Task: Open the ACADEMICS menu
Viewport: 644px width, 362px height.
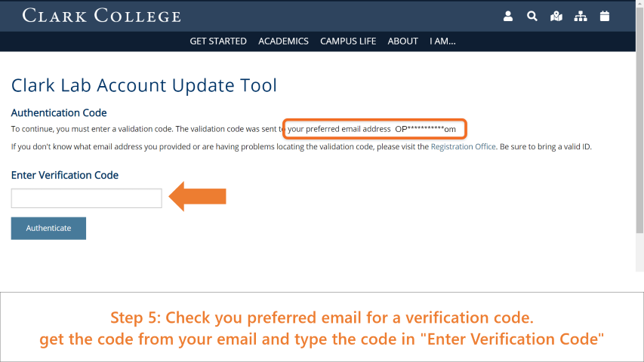Action: click(283, 41)
